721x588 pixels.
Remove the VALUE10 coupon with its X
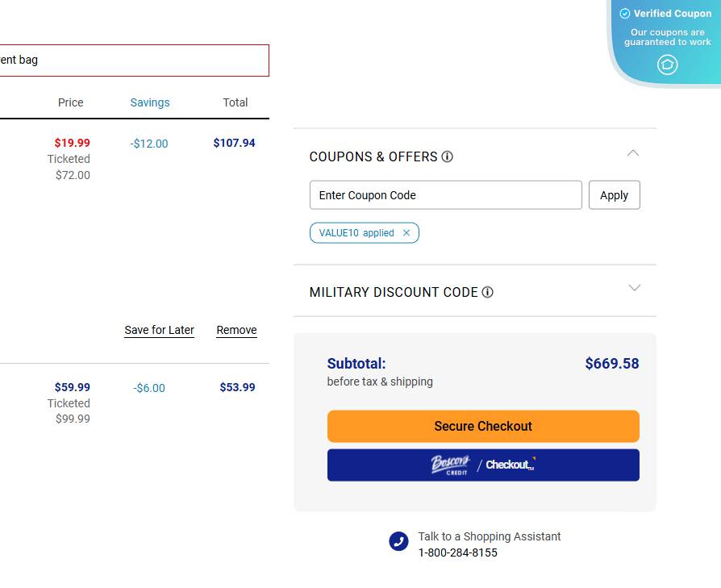pos(406,233)
